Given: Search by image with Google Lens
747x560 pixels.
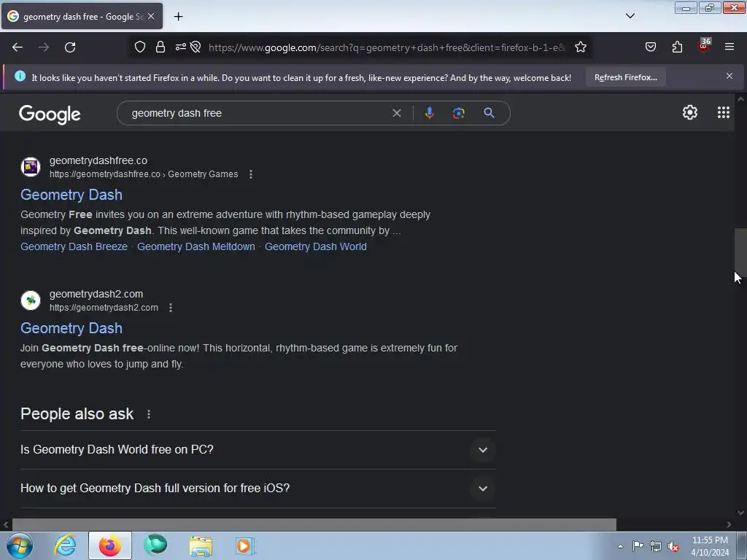Looking at the screenshot, I should coord(458,113).
